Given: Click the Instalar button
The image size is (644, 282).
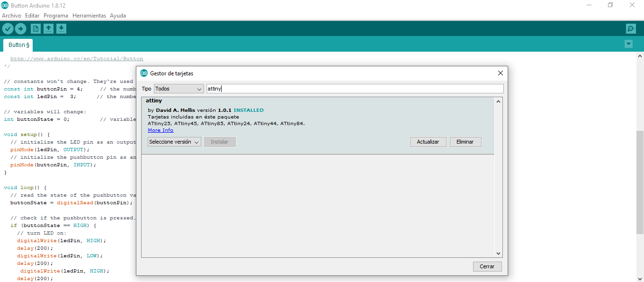Looking at the screenshot, I should (220, 142).
